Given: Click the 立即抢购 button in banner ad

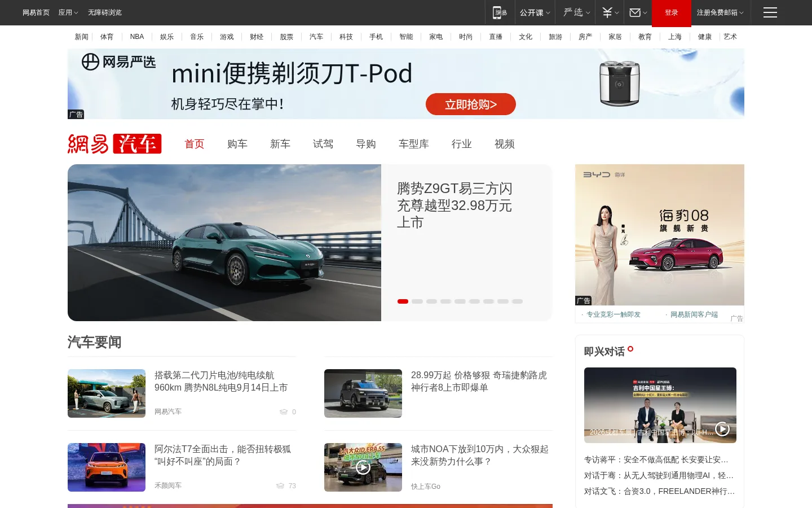Looking at the screenshot, I should [x=471, y=104].
